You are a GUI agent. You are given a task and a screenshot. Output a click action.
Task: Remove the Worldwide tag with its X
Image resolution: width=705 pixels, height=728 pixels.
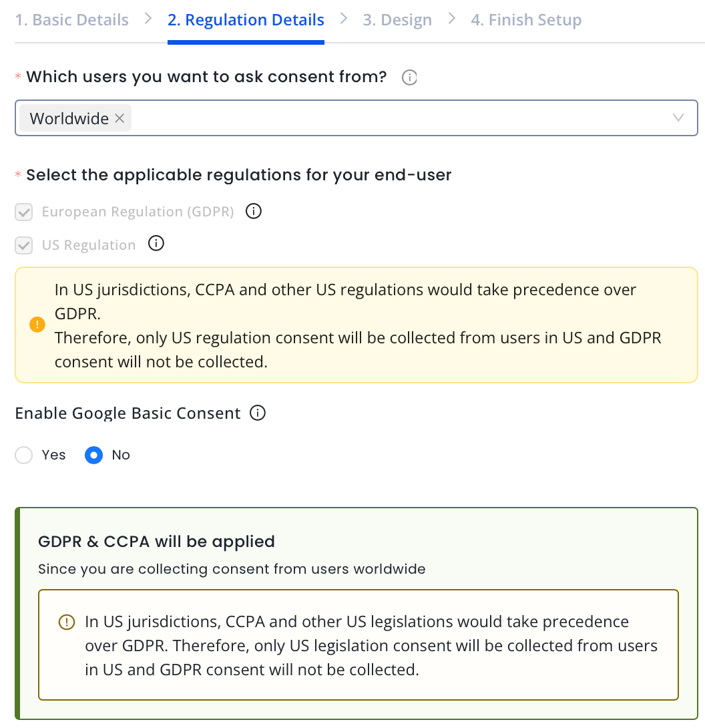(120, 118)
